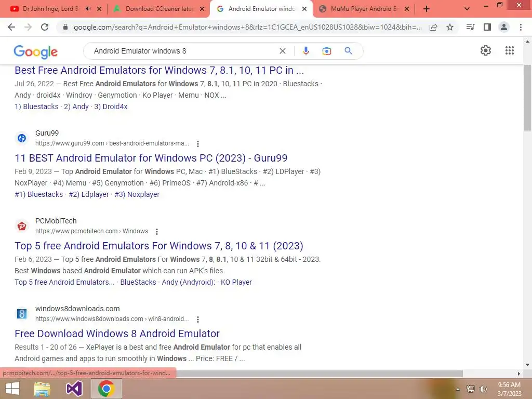Image resolution: width=532 pixels, height=399 pixels.
Task: Open File Explorer from the taskbar
Action: pos(42,389)
